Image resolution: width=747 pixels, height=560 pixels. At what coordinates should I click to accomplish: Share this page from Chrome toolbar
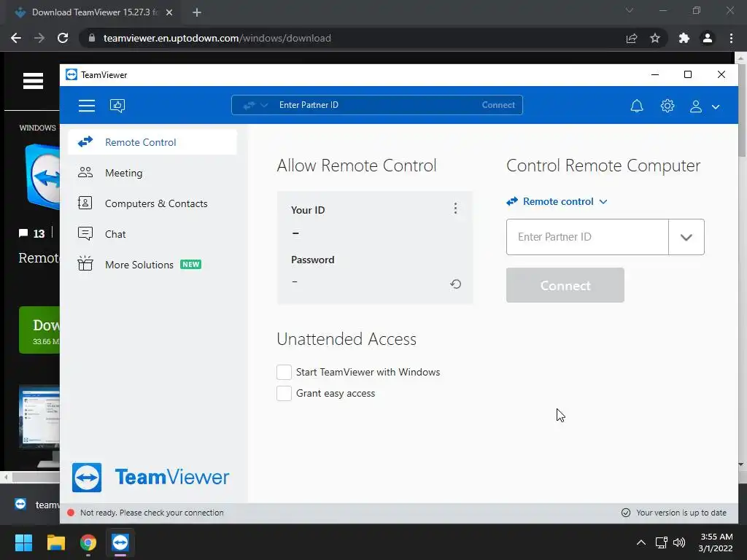632,38
